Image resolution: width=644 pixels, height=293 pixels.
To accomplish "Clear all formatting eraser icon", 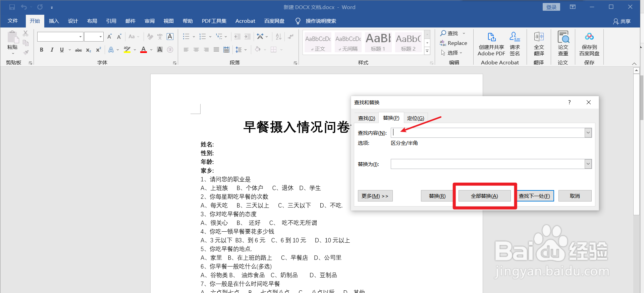I will tap(150, 37).
